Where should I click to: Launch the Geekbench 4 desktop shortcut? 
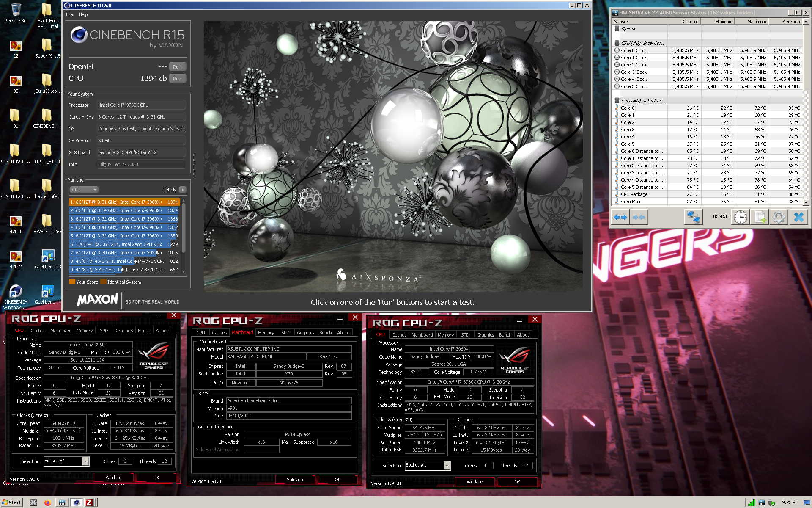47,294
